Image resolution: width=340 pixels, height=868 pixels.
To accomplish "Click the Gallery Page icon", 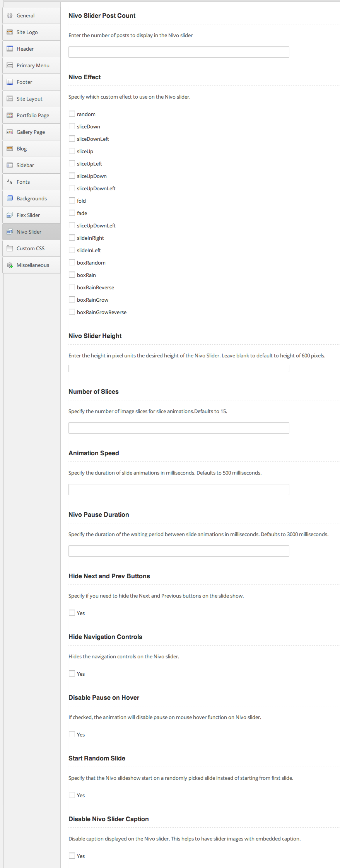I will click(9, 132).
